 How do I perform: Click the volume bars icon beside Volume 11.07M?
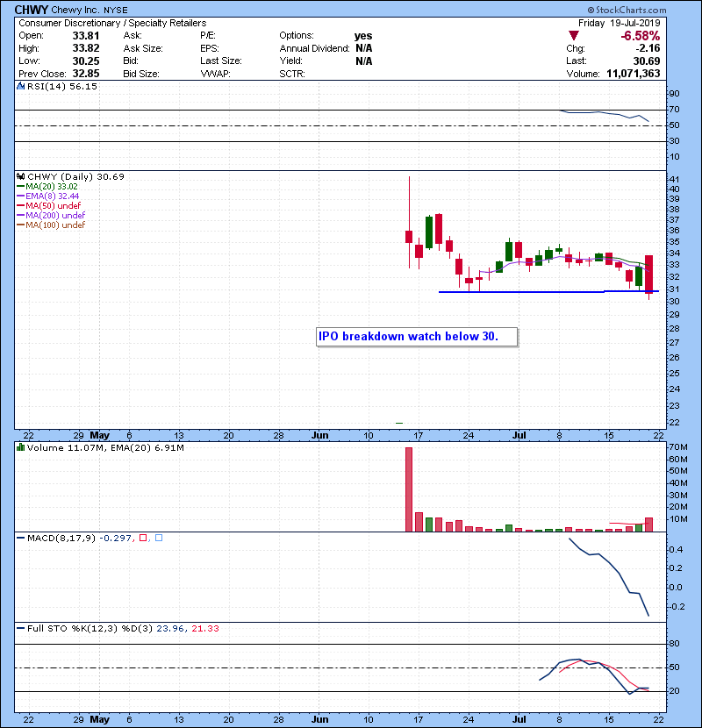coord(20,447)
